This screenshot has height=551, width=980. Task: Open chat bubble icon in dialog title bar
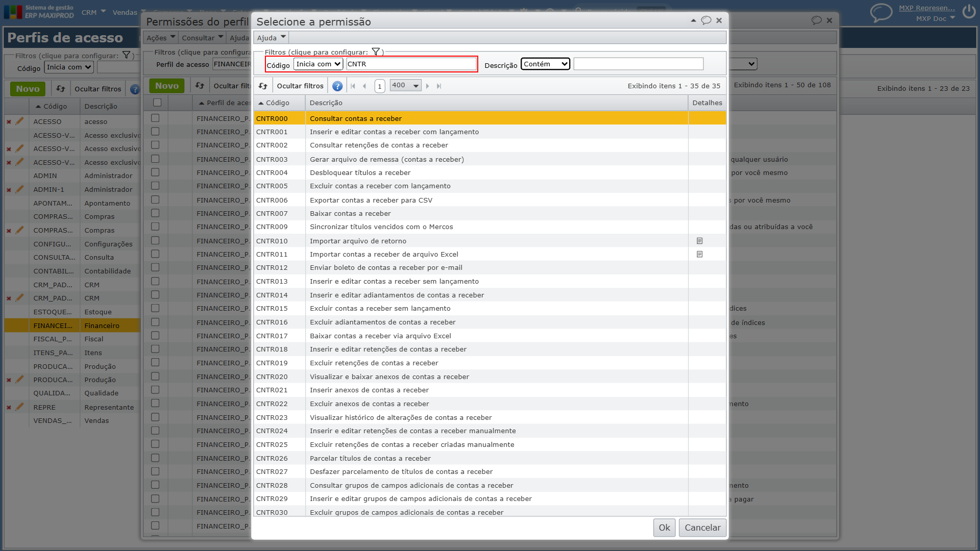pyautogui.click(x=706, y=20)
